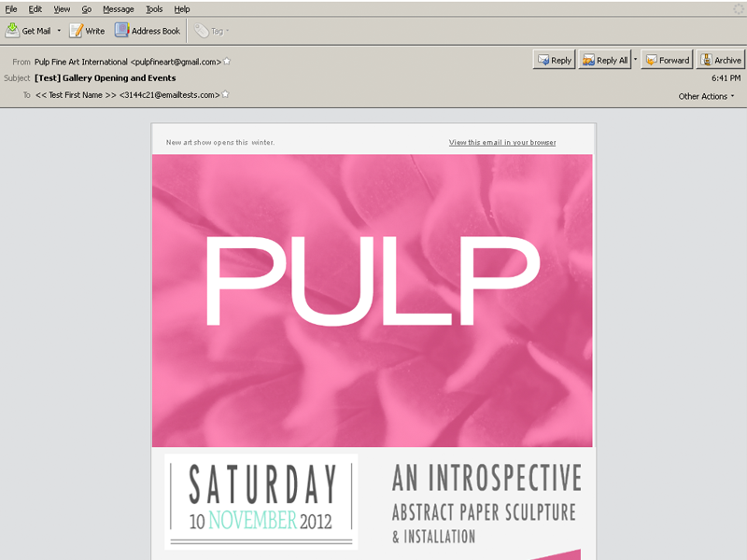Open View this email in your browser link
The image size is (747, 560).
[502, 143]
